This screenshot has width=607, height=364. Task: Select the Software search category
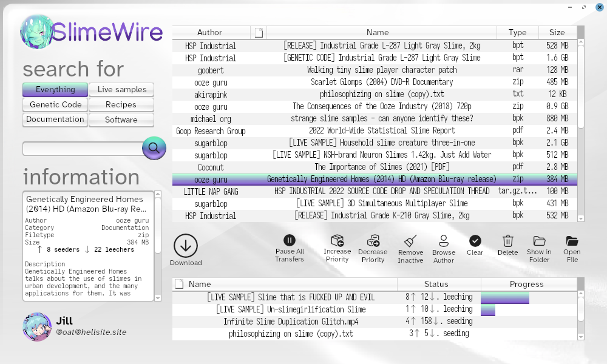coord(121,120)
